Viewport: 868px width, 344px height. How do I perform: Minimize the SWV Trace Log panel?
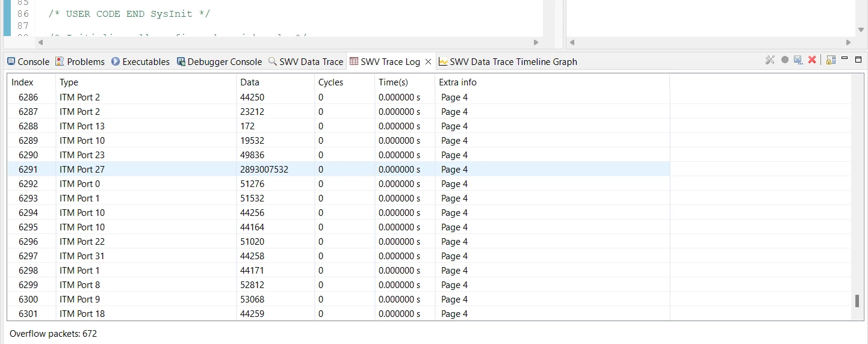tap(845, 58)
